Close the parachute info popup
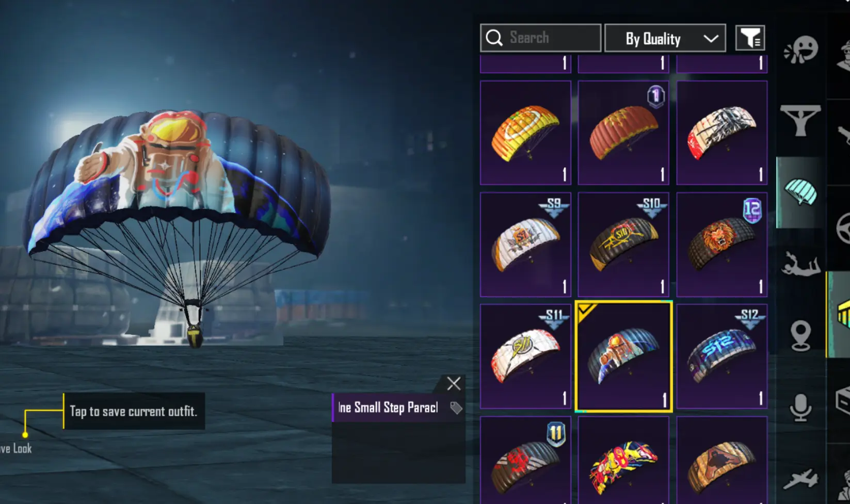 pyautogui.click(x=454, y=383)
